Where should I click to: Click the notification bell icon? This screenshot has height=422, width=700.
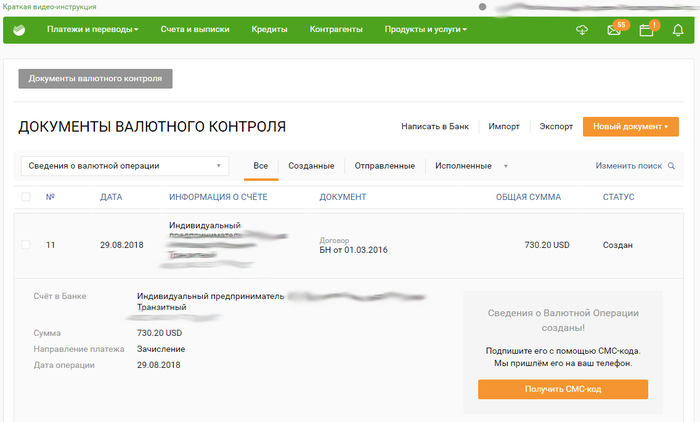[x=678, y=30]
